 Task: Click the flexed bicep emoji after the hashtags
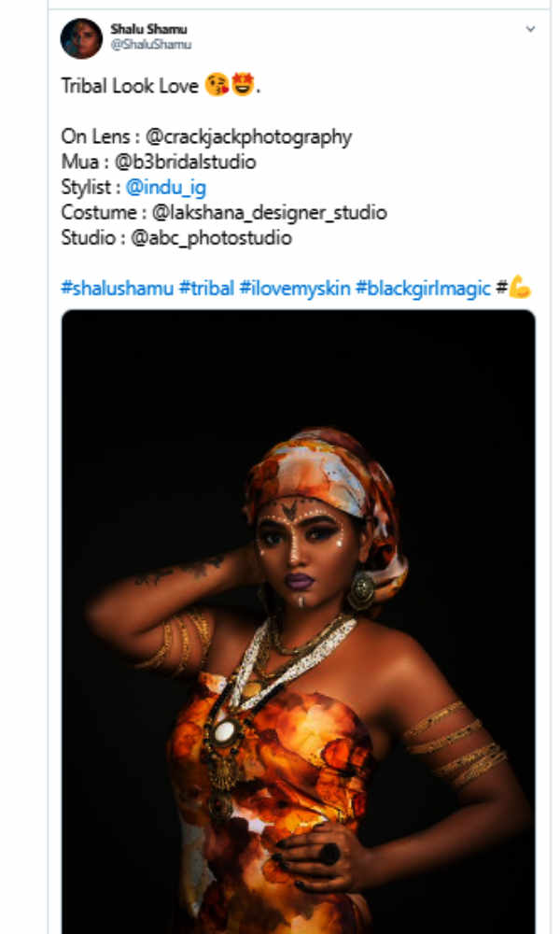(519, 290)
